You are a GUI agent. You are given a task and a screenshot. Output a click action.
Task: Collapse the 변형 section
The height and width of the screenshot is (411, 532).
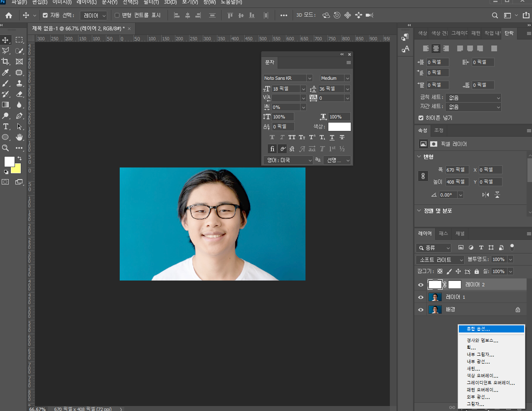419,157
